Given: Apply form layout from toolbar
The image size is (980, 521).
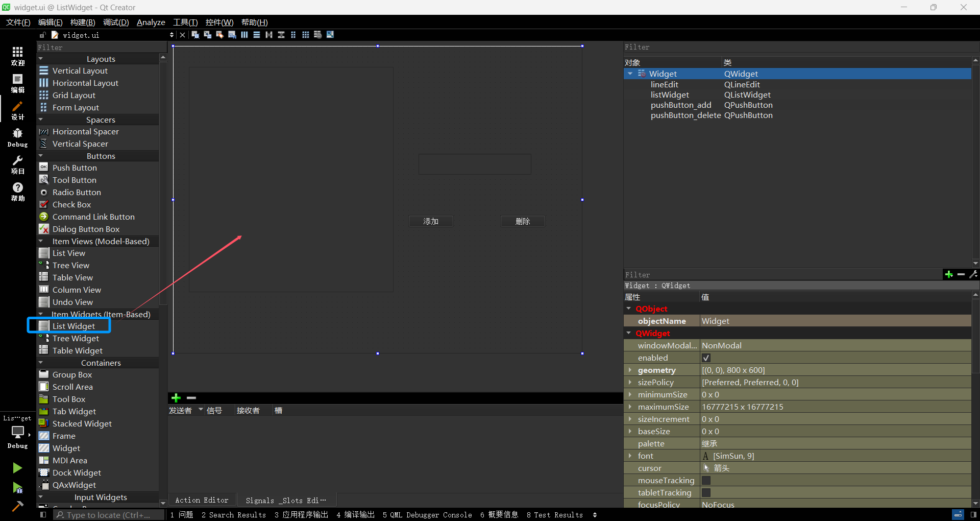Looking at the screenshot, I should click(293, 35).
